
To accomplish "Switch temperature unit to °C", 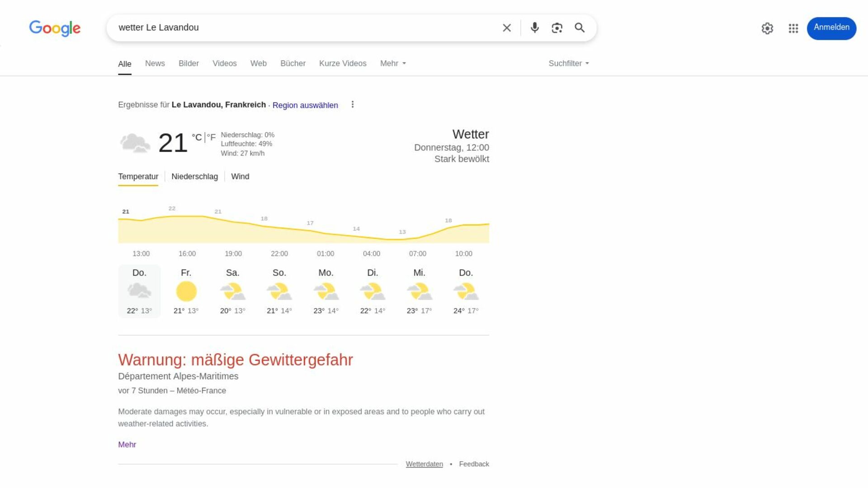I will [197, 137].
